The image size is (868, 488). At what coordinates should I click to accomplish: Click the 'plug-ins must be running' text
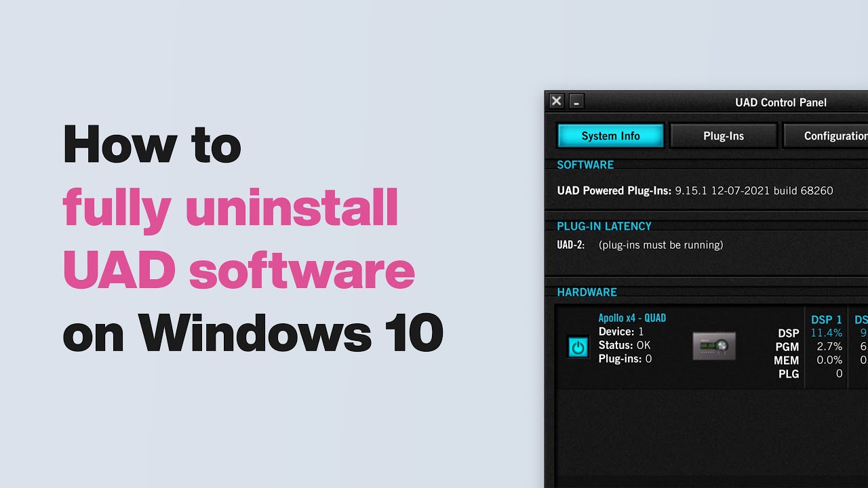[661, 245]
